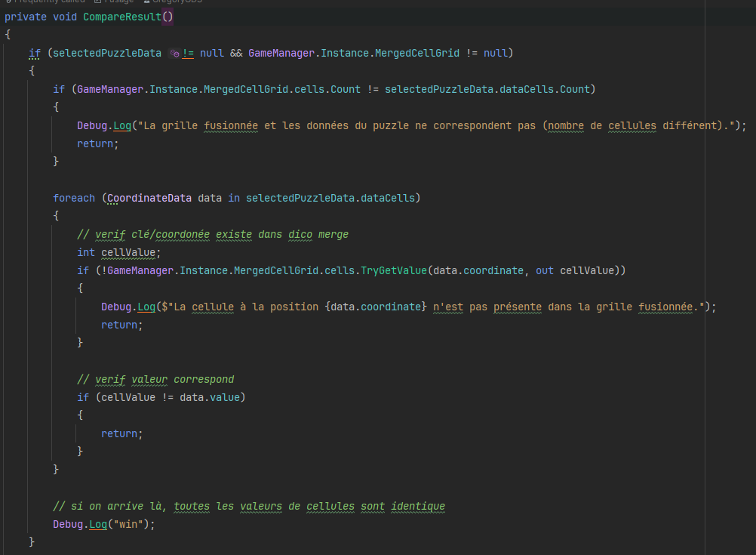This screenshot has width=756, height=555.
Task: Select the "private" keyword
Action: tap(26, 17)
